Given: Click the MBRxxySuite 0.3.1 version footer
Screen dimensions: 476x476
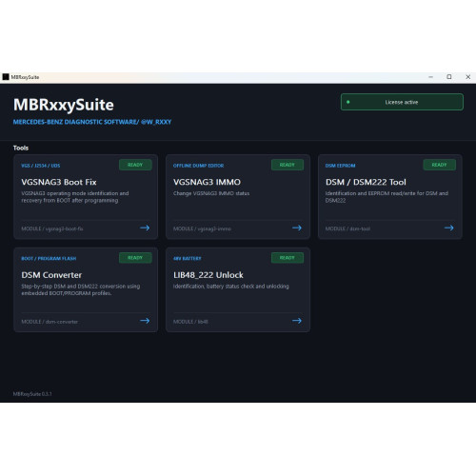Looking at the screenshot, I should click(x=32, y=394).
